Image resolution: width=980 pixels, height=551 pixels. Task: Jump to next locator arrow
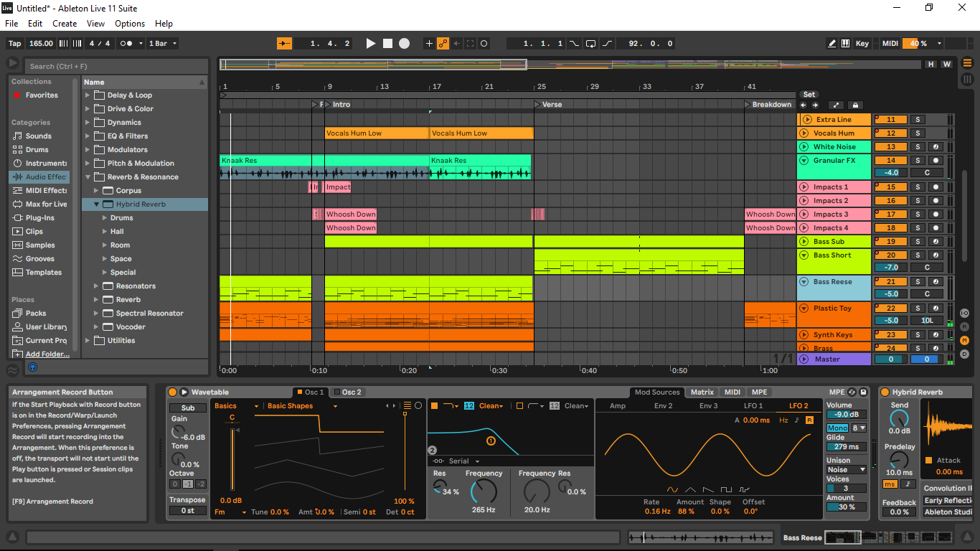click(815, 105)
